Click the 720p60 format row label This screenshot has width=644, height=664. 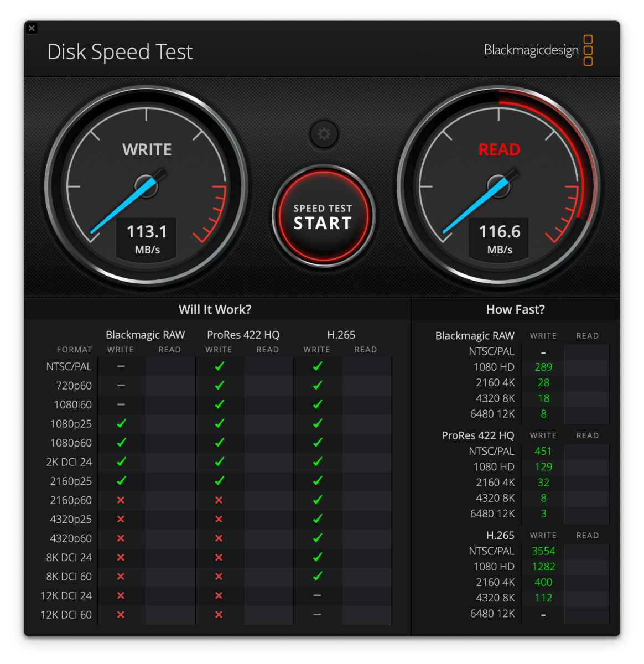point(74,386)
